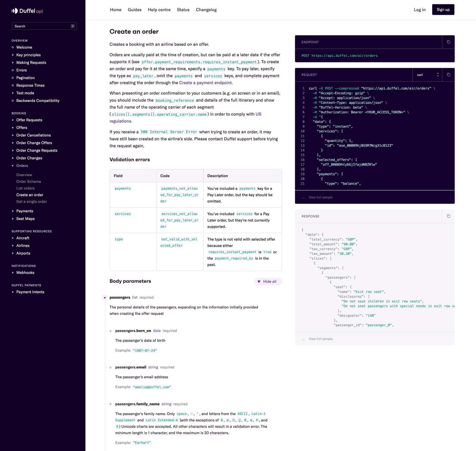Click Hide all parameters button
476x451 pixels.
tap(268, 281)
